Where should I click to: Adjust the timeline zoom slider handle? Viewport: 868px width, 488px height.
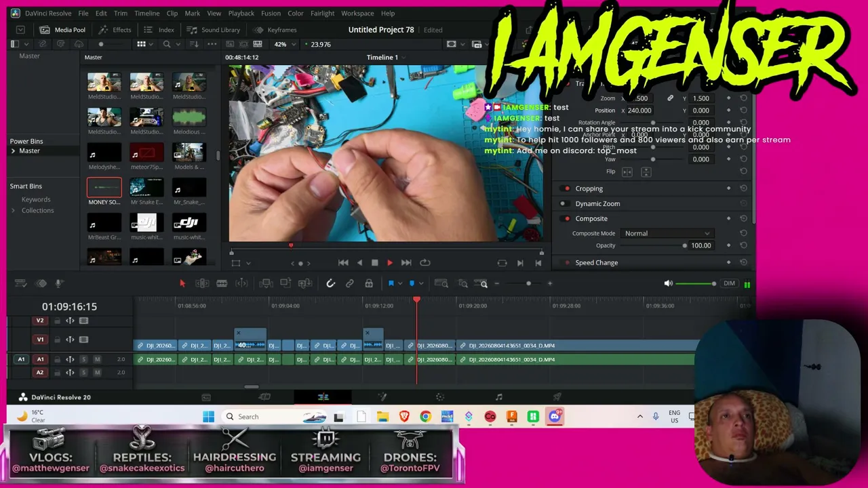pos(528,283)
